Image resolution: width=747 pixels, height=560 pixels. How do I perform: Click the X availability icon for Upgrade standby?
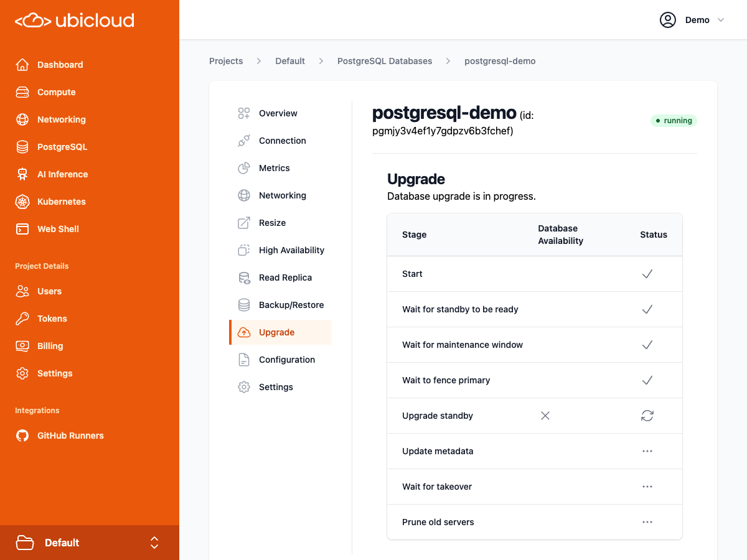click(x=545, y=416)
